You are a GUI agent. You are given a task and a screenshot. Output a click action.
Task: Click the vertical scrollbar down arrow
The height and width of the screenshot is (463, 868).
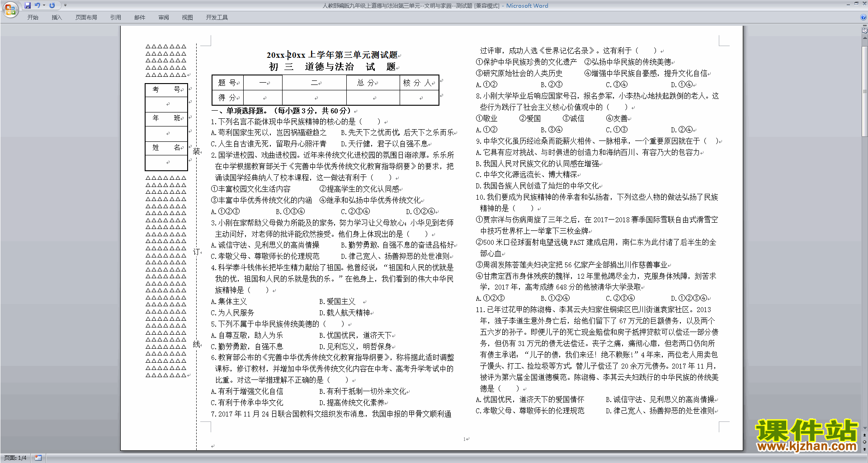click(864, 428)
